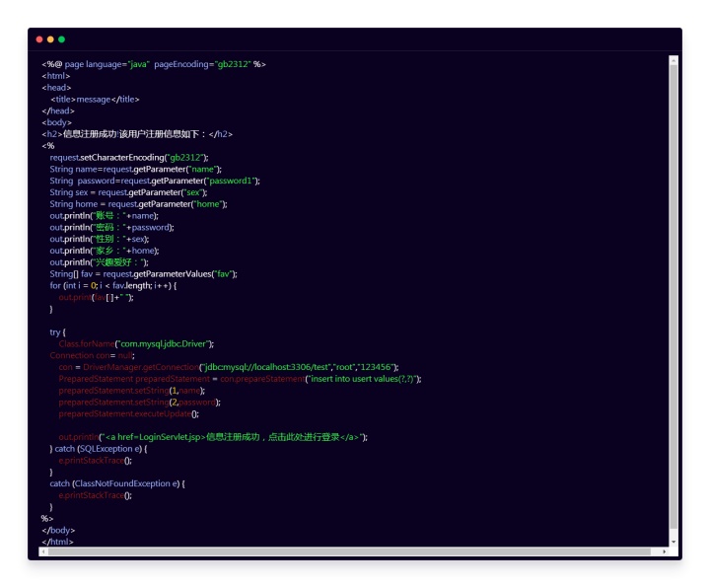Viewport: 710px width, 588px height.
Task: Click the <title>message</title> line
Action: point(95,100)
